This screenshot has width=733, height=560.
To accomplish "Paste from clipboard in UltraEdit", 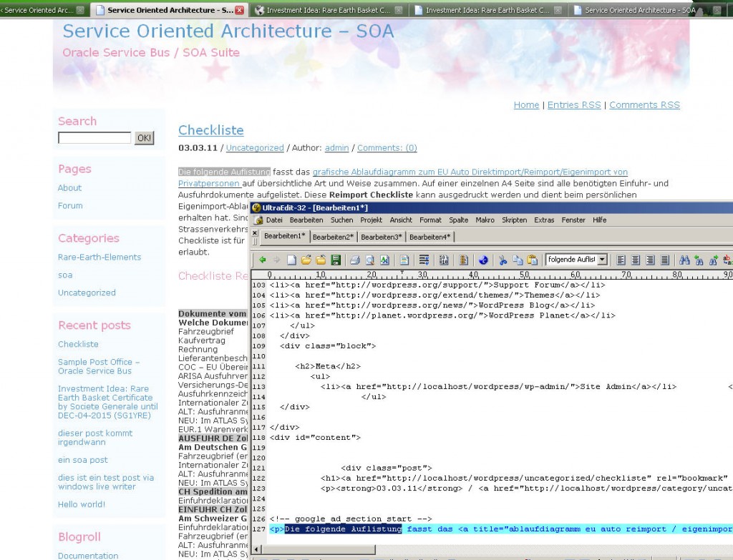I will pyautogui.click(x=532, y=260).
